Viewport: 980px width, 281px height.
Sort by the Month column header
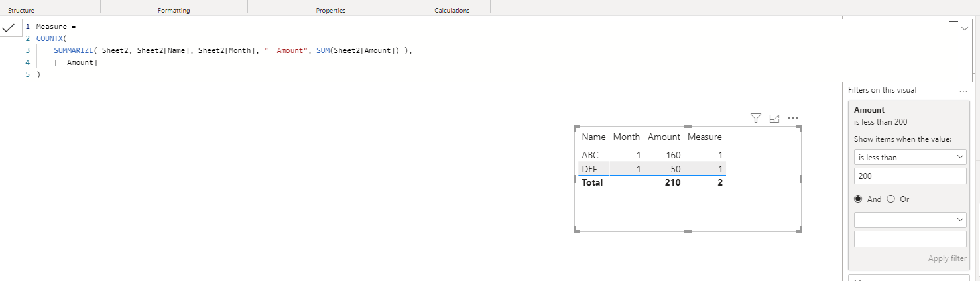click(x=626, y=137)
